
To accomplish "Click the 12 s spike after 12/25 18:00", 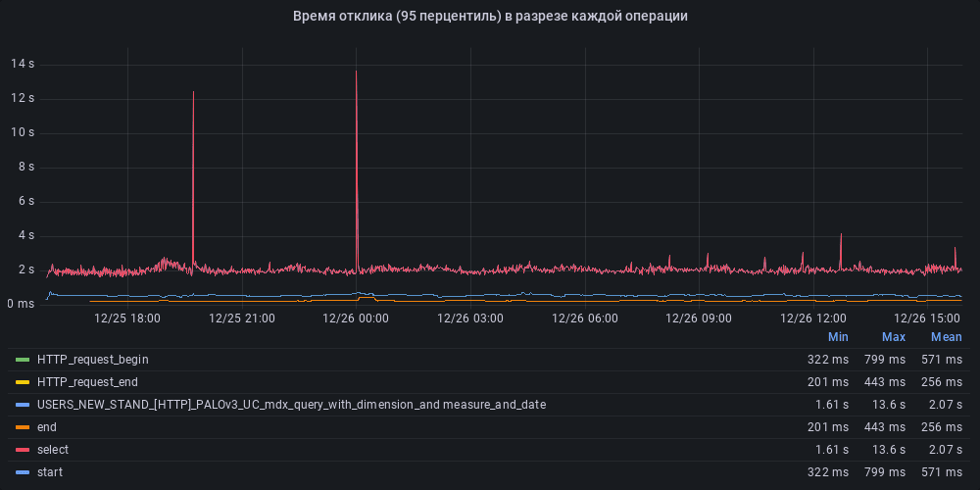I will 193,94.
